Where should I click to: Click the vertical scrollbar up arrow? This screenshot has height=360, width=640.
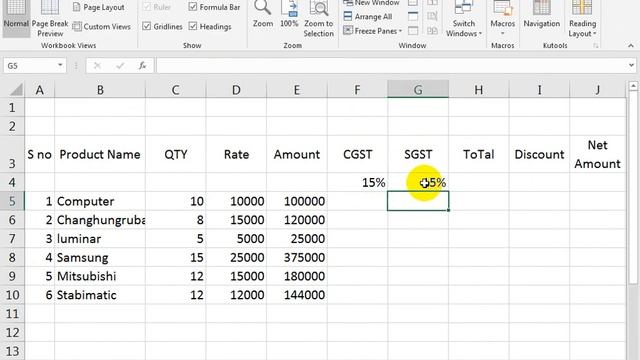pyautogui.click(x=633, y=86)
